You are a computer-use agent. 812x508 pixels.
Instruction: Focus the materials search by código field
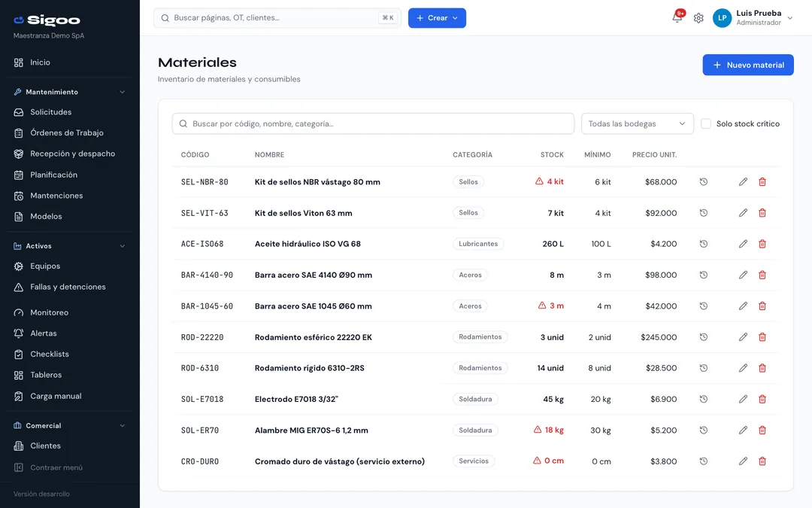point(373,124)
